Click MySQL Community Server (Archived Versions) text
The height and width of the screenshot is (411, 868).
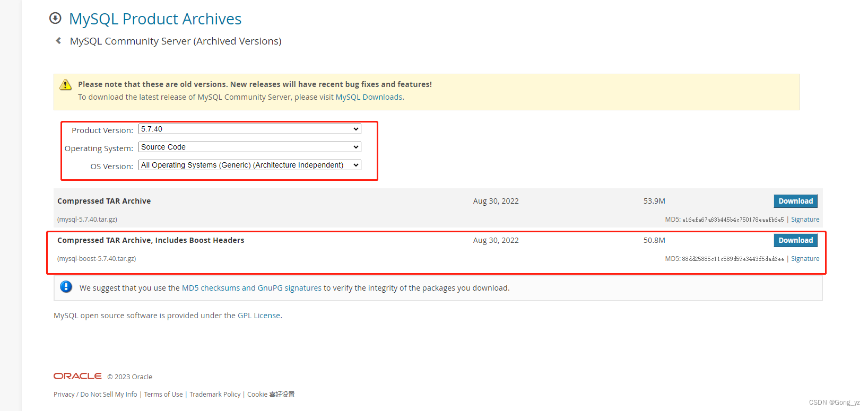[176, 41]
